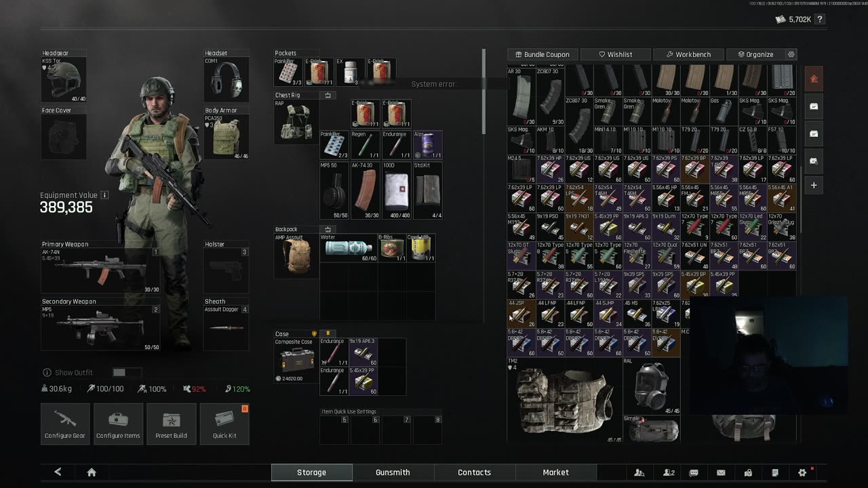This screenshot has width=868, height=488.
Task: Add a new storage container with plus
Action: [x=814, y=185]
